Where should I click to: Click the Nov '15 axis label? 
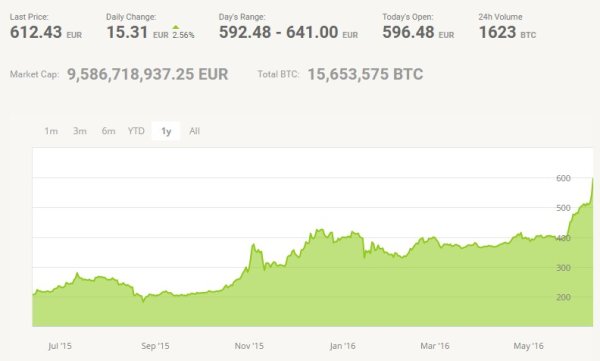click(249, 346)
